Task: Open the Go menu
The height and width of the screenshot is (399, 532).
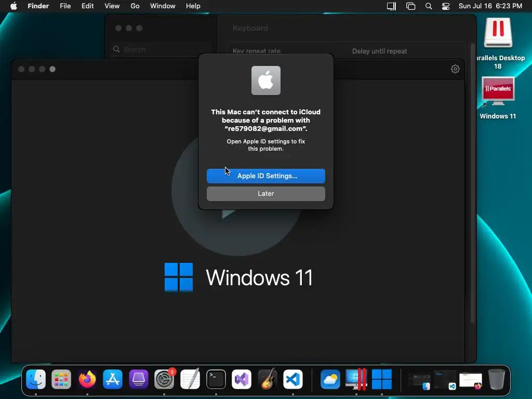Action: pyautogui.click(x=135, y=6)
